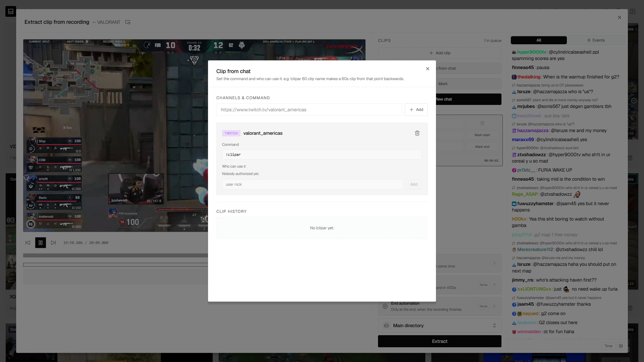
Task: Click the valorant_americas channel name
Action: pyautogui.click(x=263, y=133)
